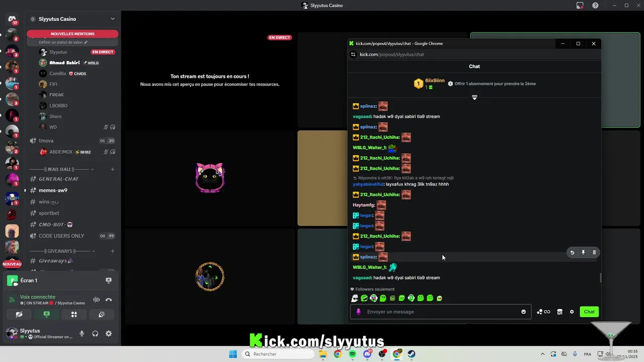The image size is (644, 362).
Task: Click username yahyabieutiful in chat
Action: coord(368,185)
